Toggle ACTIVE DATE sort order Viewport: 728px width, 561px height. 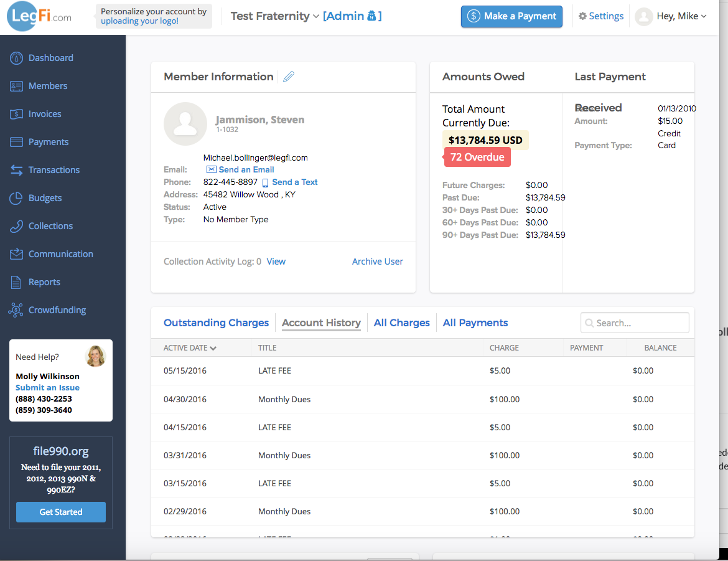189,347
